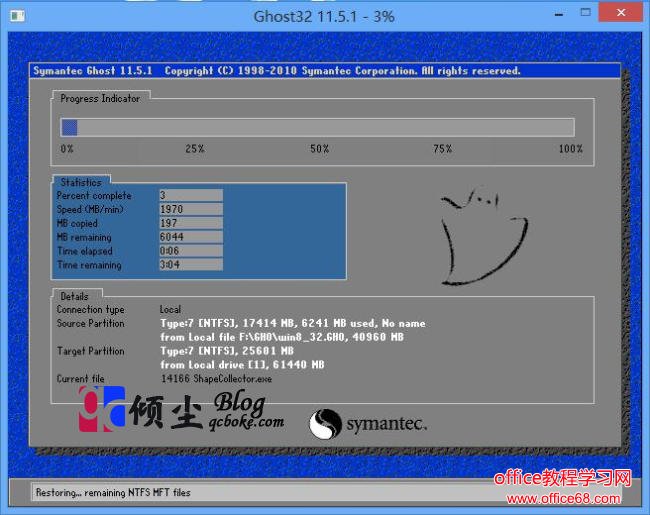Click the Symantec Ghost copyright header bar

pos(325,71)
